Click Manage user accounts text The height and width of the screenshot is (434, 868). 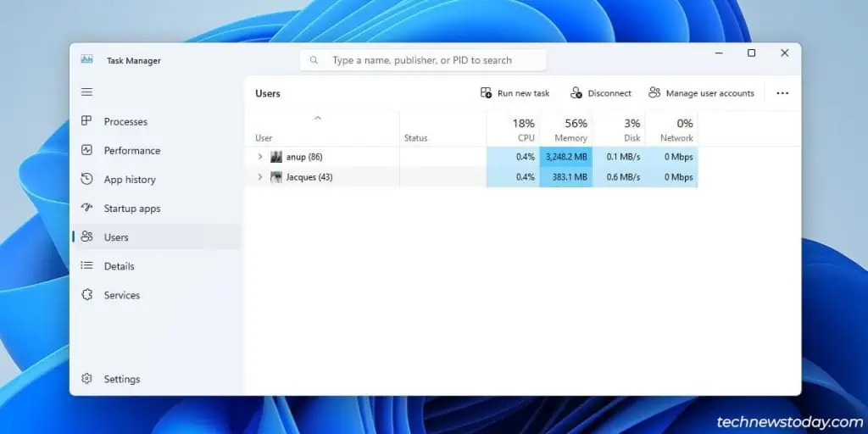coord(710,93)
